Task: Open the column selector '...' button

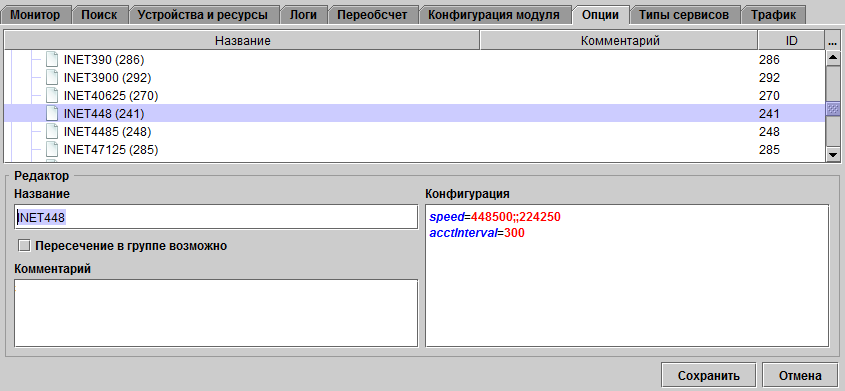Action: click(x=832, y=40)
